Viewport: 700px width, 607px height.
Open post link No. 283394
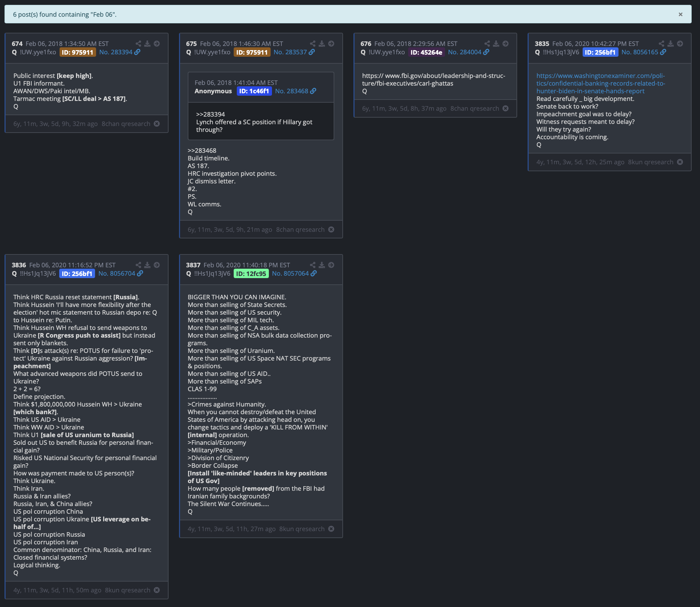coord(116,52)
